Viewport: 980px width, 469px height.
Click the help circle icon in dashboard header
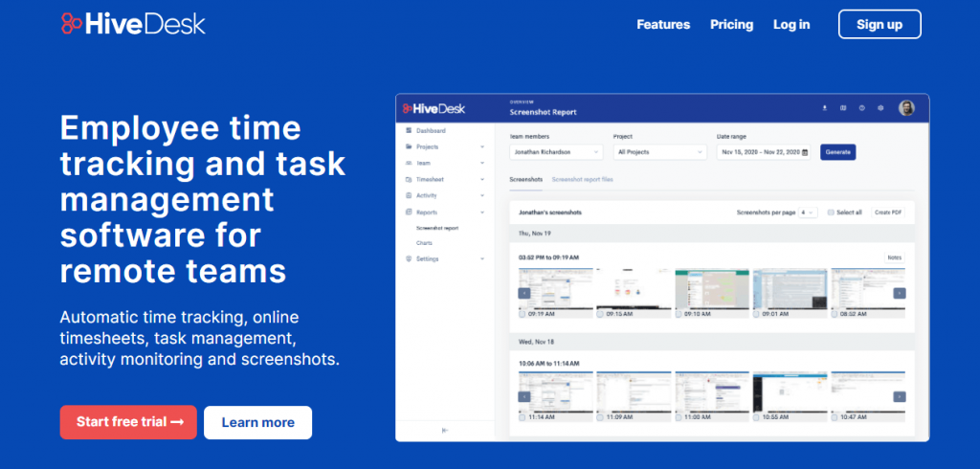862,108
